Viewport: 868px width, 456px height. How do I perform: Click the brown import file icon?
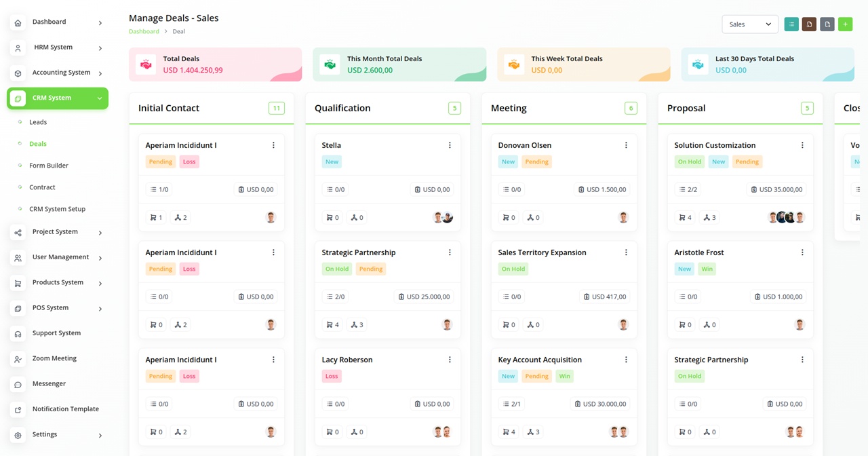[x=809, y=24]
